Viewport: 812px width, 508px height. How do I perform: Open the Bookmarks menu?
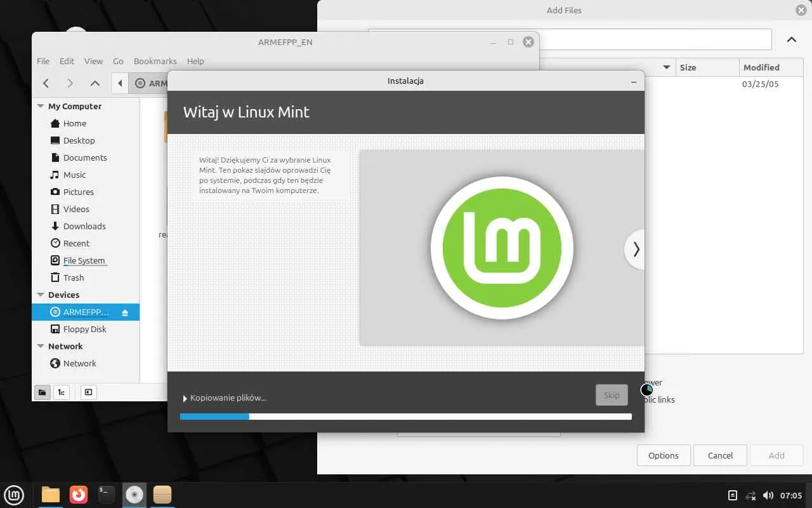(155, 61)
